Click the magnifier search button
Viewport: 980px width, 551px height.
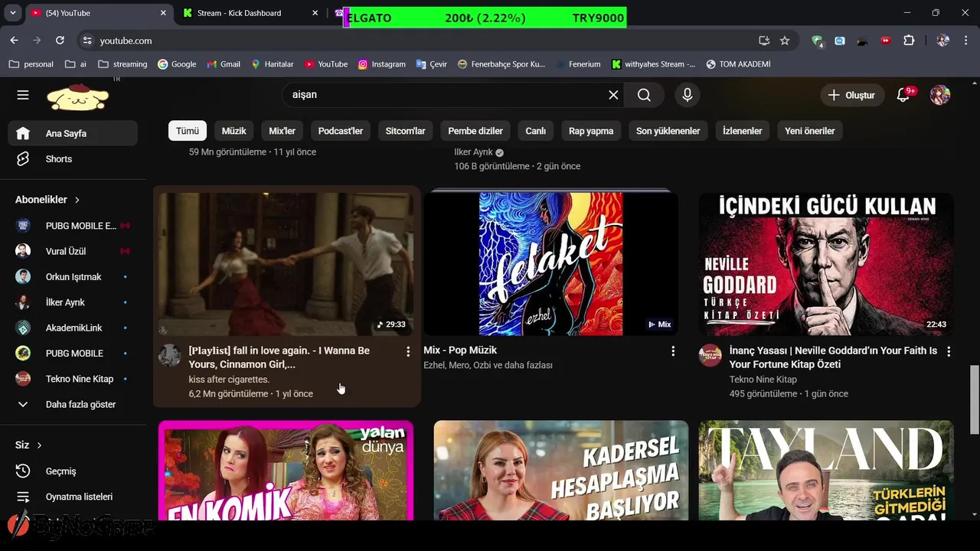pos(644,95)
